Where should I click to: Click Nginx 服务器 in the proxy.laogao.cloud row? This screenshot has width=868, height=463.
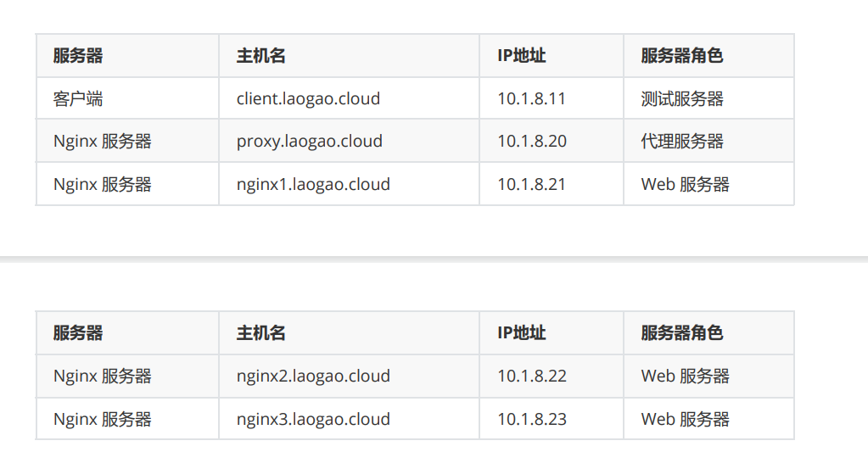click(103, 141)
